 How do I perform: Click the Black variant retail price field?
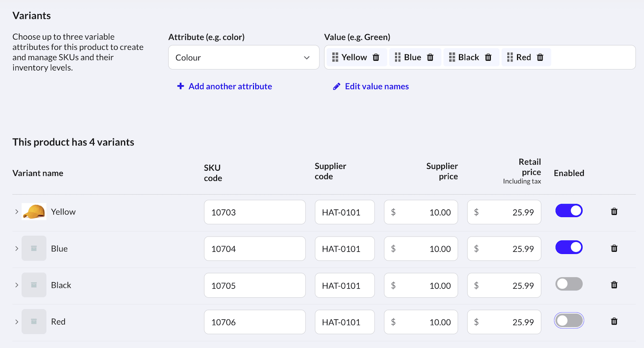(x=504, y=285)
